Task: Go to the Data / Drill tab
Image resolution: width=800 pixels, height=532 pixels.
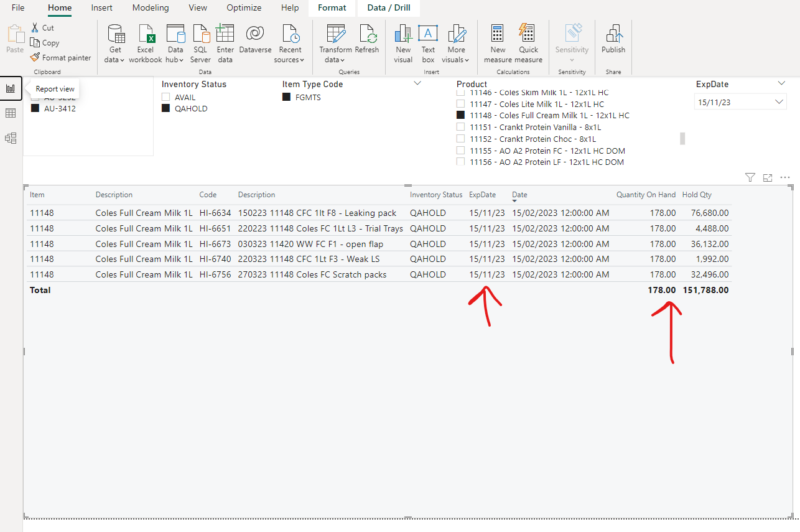Action: coord(389,8)
